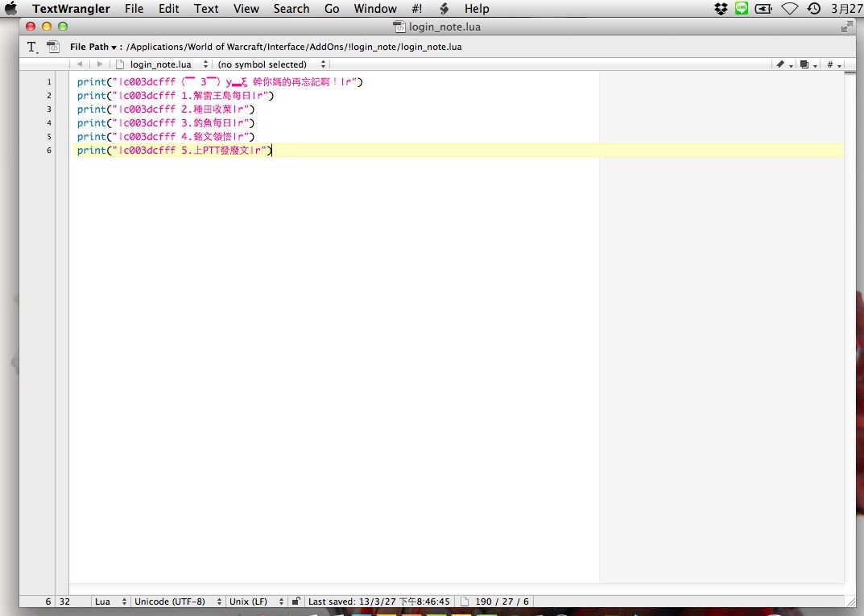Viewport: 864px width, 616px height.
Task: Change encoding from Unicode (UTF-8) popup
Action: click(178, 602)
